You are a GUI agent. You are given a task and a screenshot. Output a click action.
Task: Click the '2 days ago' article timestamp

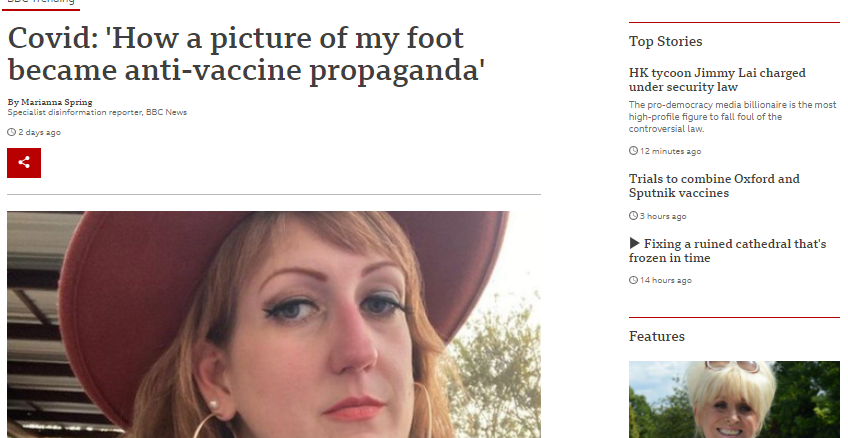pyautogui.click(x=39, y=132)
